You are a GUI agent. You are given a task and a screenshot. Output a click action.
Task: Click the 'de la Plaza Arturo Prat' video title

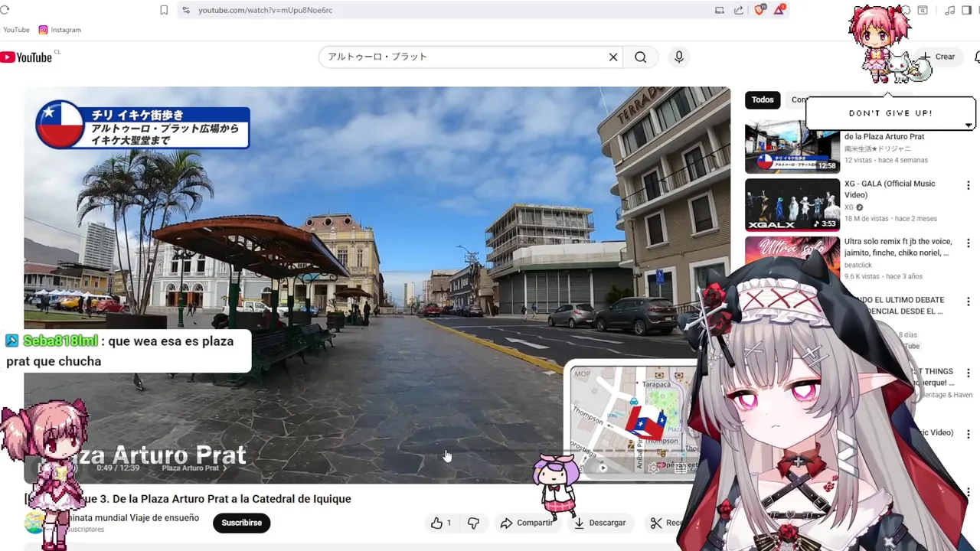pyautogui.click(x=884, y=136)
